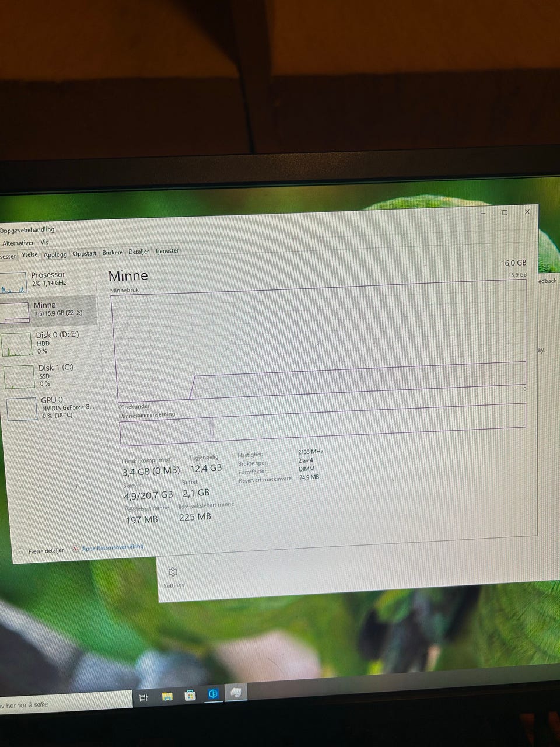
Task: Show Disk 0 (D: E:) HDD performance
Action: point(48,343)
